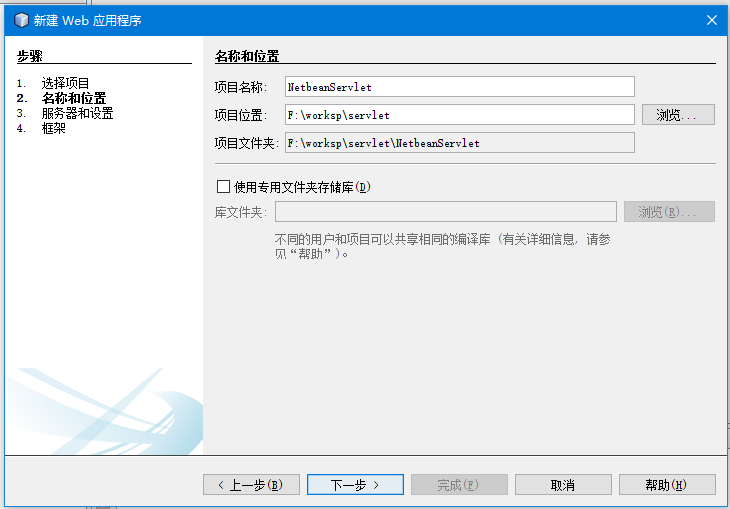Click the 步骤 heading in left panel
Viewport: 730px width, 509px height.
[30, 56]
